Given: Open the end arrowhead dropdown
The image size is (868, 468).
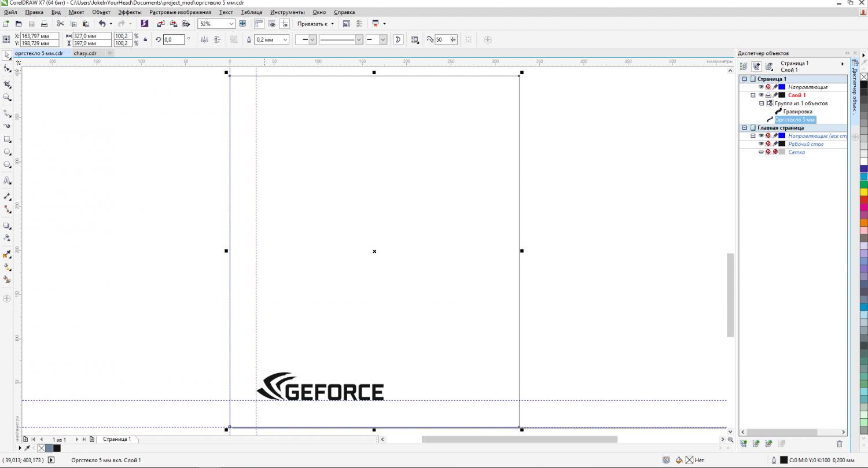Looking at the screenshot, I should coord(383,39).
